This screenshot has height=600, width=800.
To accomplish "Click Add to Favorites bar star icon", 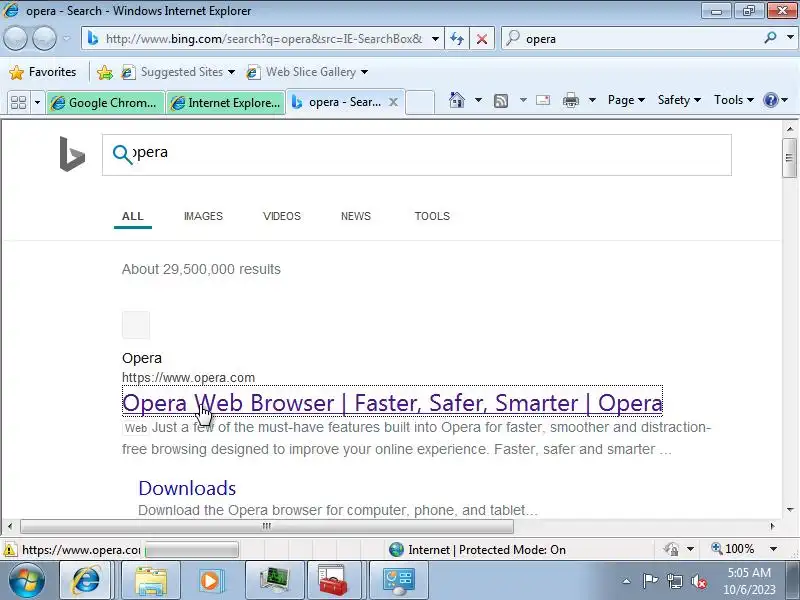I will pos(105,72).
